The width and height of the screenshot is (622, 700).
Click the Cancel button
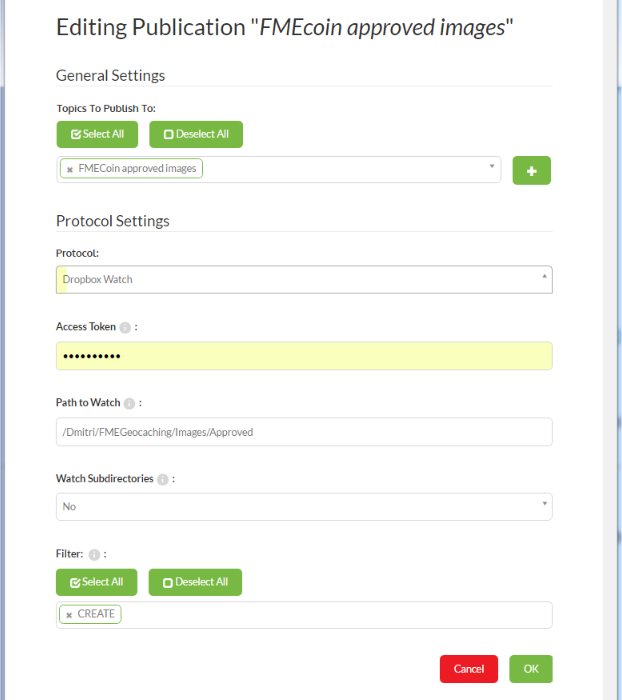click(468, 669)
